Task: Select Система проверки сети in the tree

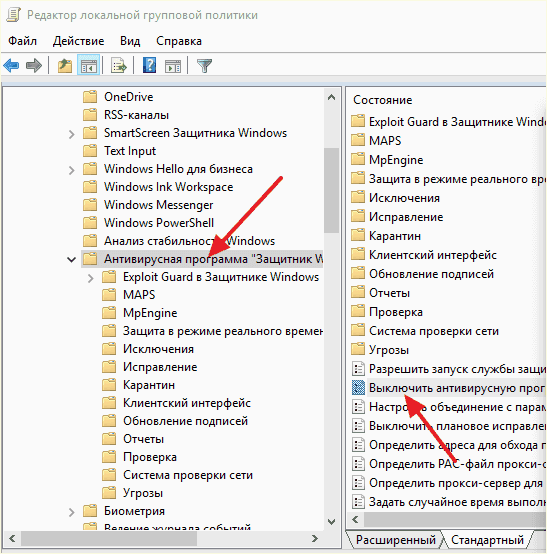Action: [x=188, y=475]
